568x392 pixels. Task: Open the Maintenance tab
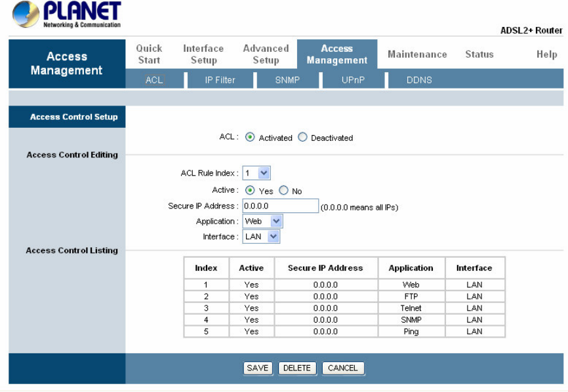click(x=417, y=54)
